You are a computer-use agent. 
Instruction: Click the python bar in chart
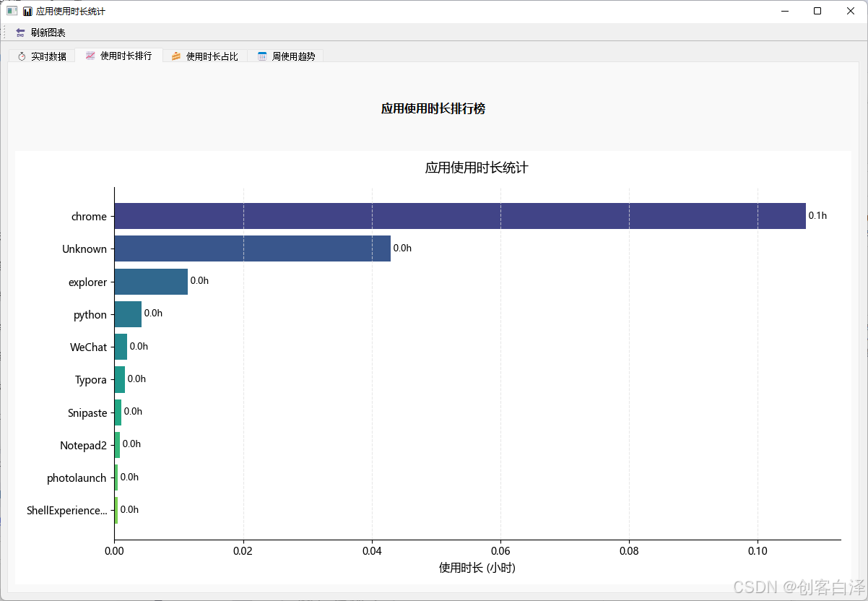click(x=128, y=314)
